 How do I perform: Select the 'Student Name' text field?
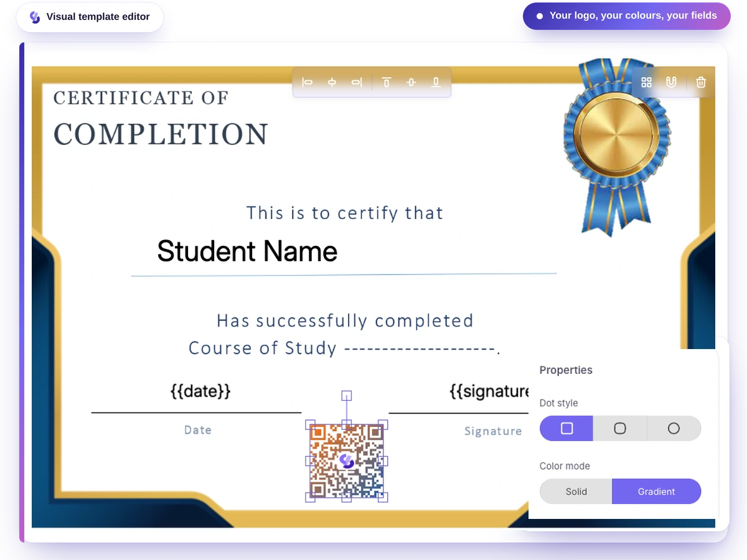coord(247,251)
